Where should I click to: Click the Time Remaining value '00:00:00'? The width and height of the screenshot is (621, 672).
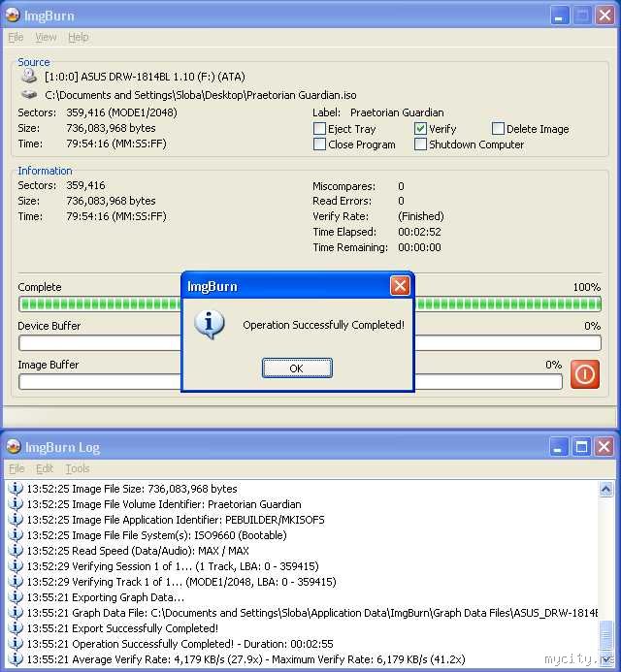pyautogui.click(x=419, y=247)
